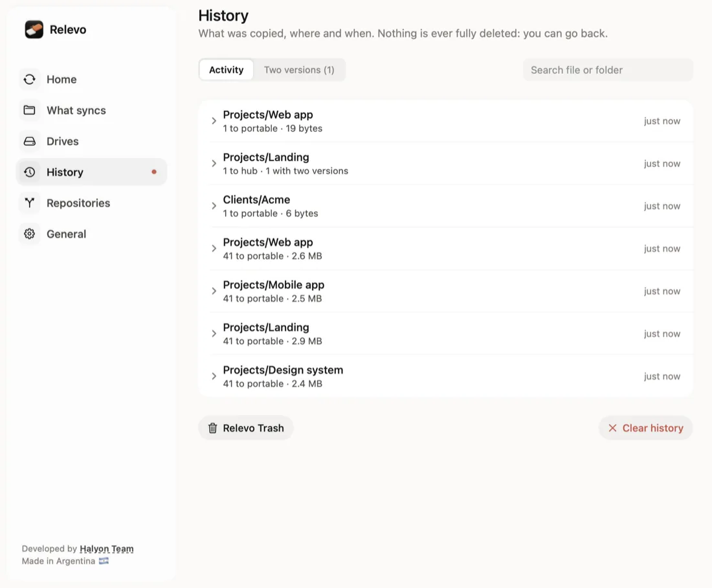Viewport: 712px width, 588px height.
Task: Click the Clear history button
Action: click(x=645, y=428)
